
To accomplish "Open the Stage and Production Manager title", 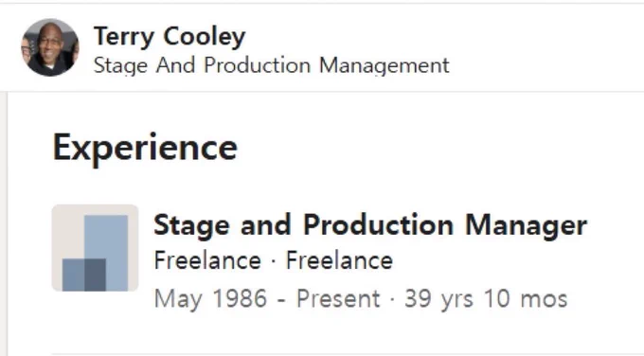I will pyautogui.click(x=370, y=225).
